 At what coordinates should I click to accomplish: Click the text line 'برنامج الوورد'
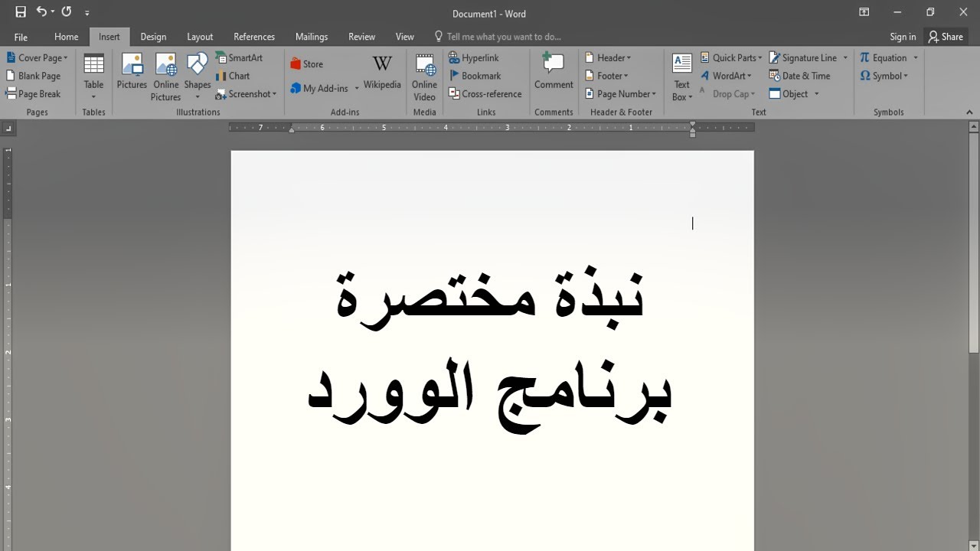point(490,395)
